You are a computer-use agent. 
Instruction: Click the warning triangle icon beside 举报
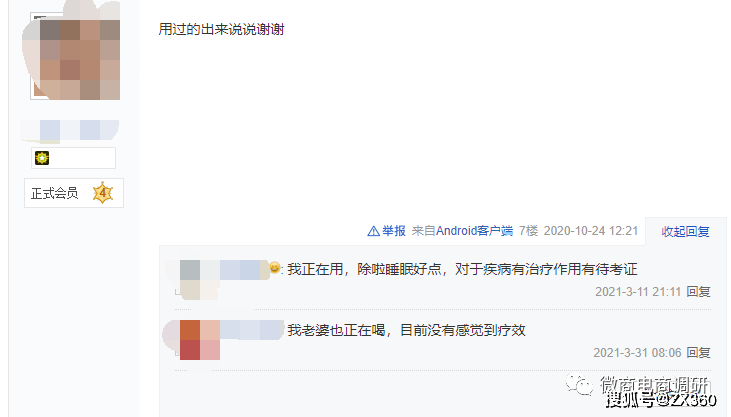tap(373, 231)
